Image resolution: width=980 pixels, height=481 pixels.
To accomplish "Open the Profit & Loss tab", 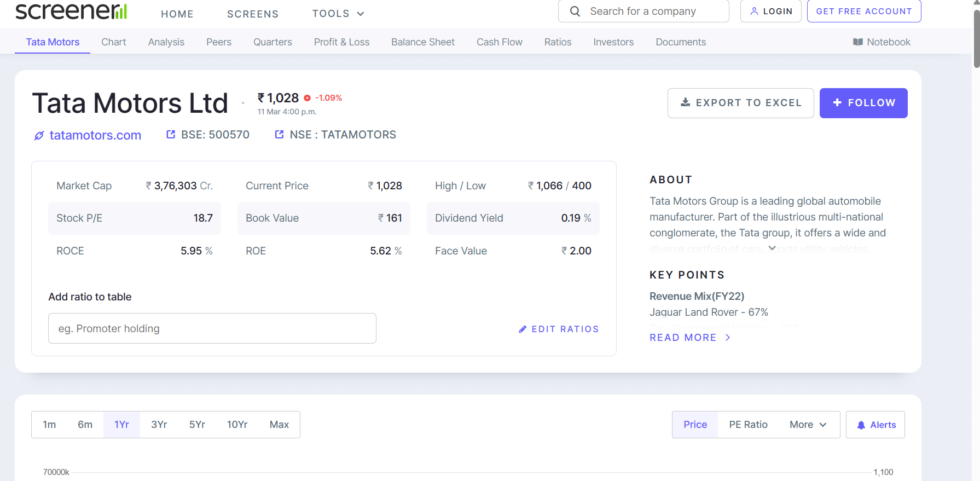I will [x=341, y=42].
